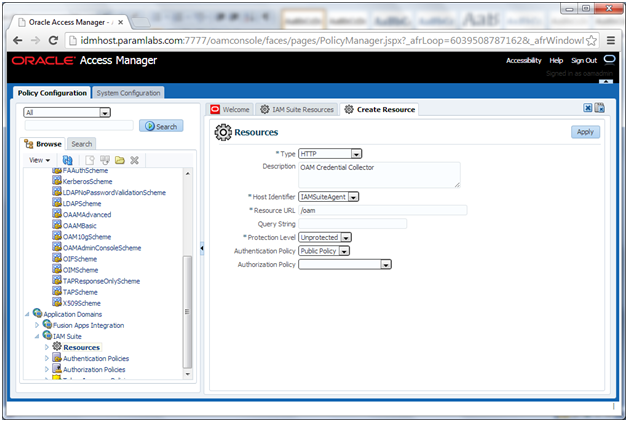Viewport: 628px width, 422px height.
Task: Expand the Authorization Policies node
Action: tap(46, 369)
